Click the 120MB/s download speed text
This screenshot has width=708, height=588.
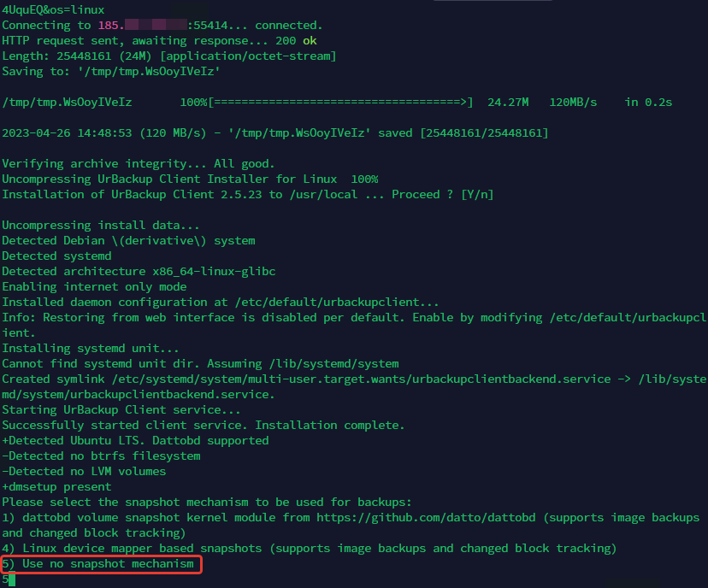572,103
